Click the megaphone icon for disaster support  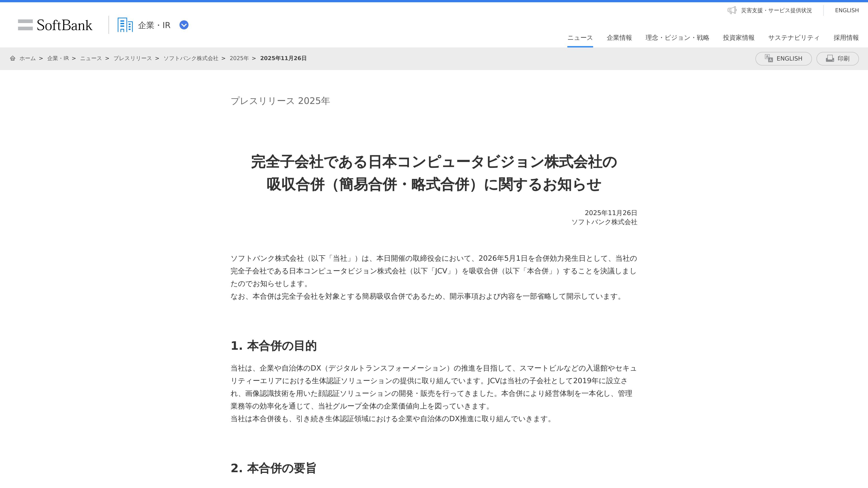732,10
